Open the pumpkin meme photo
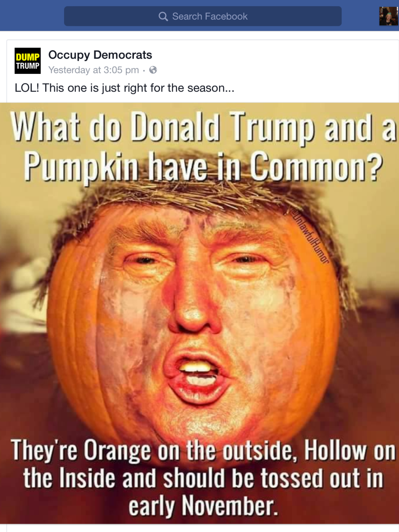The height and width of the screenshot is (532, 399). pyautogui.click(x=199, y=313)
